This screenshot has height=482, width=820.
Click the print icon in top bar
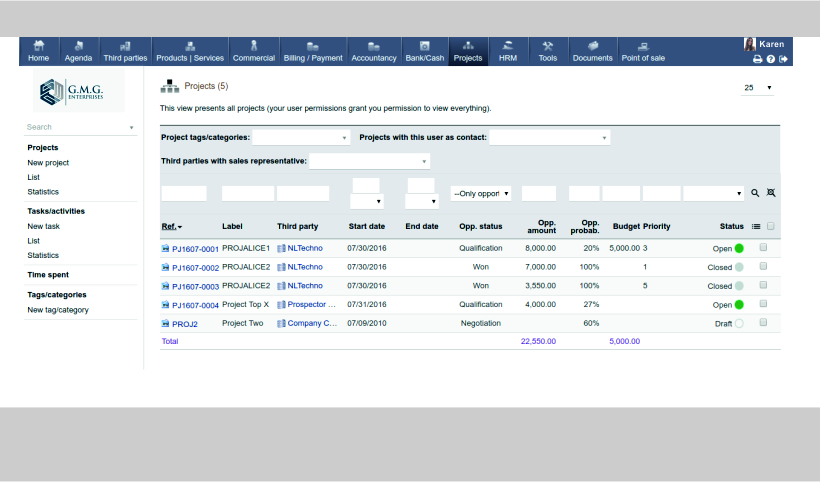(757, 59)
